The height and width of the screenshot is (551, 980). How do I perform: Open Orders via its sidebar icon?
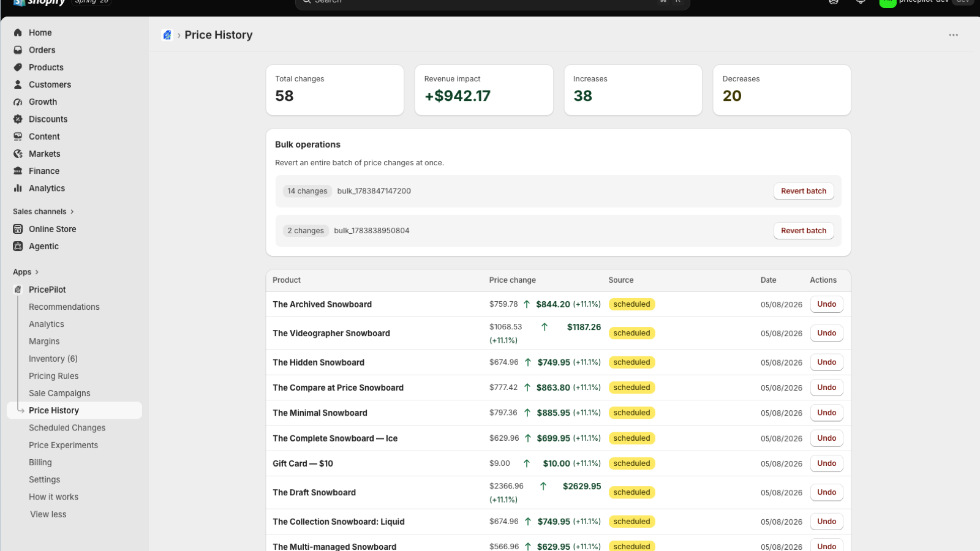click(18, 50)
